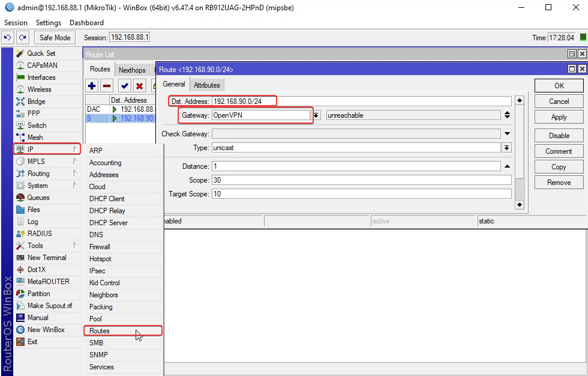Expand the MPLS submenu
The height and width of the screenshot is (376, 588).
47,162
